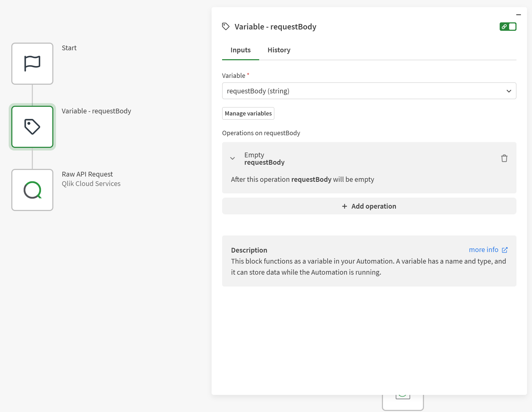
Task: Delete the Empty requestBody operation
Action: [504, 158]
